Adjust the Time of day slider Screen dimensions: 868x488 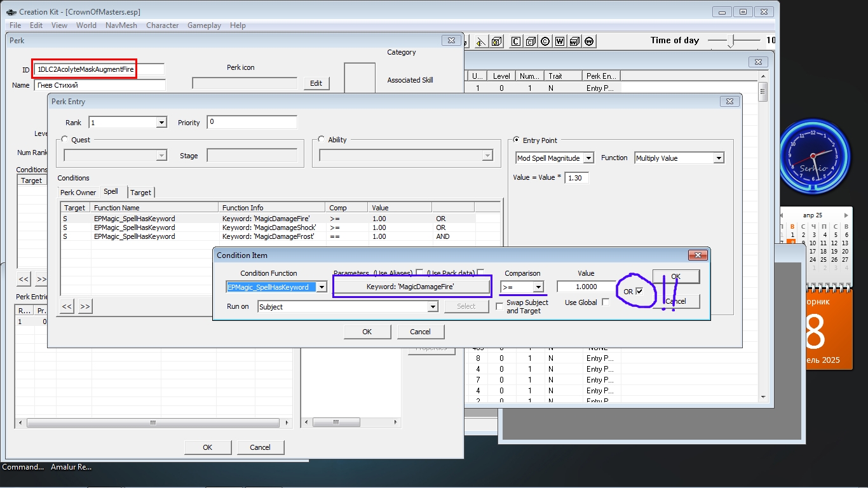click(731, 41)
